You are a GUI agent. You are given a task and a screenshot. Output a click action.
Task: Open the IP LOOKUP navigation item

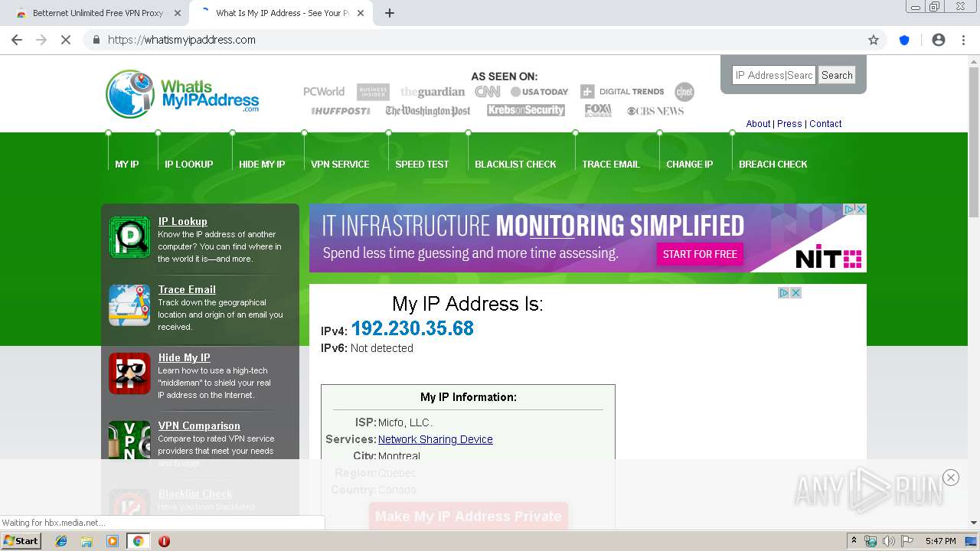189,165
